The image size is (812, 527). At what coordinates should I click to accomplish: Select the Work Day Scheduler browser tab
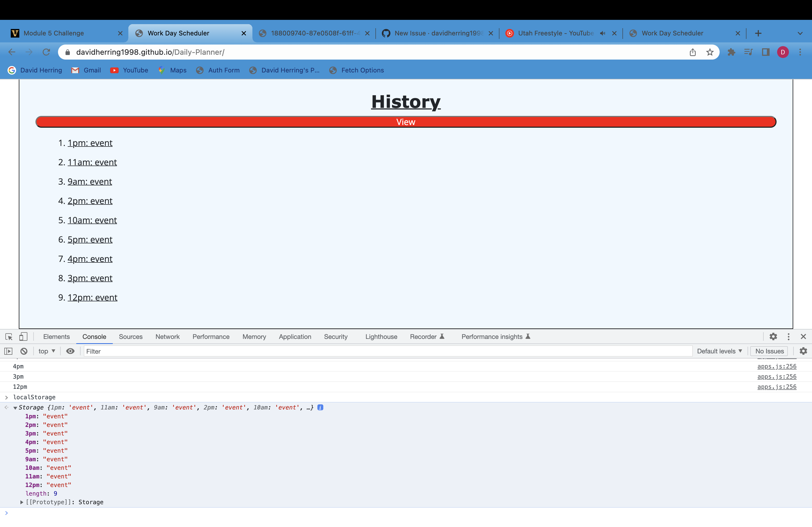(178, 33)
